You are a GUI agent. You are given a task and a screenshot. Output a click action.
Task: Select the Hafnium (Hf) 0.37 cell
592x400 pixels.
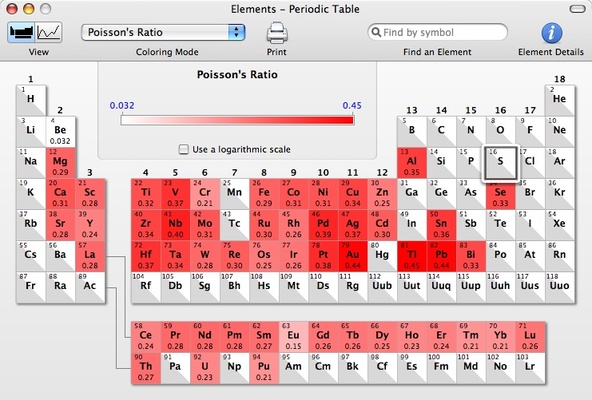coord(146,256)
